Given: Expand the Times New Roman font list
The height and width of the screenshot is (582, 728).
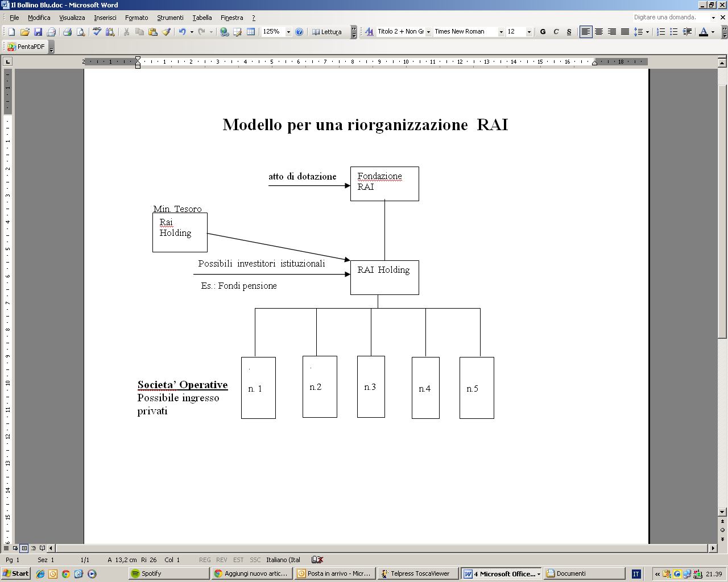Looking at the screenshot, I should (501, 32).
